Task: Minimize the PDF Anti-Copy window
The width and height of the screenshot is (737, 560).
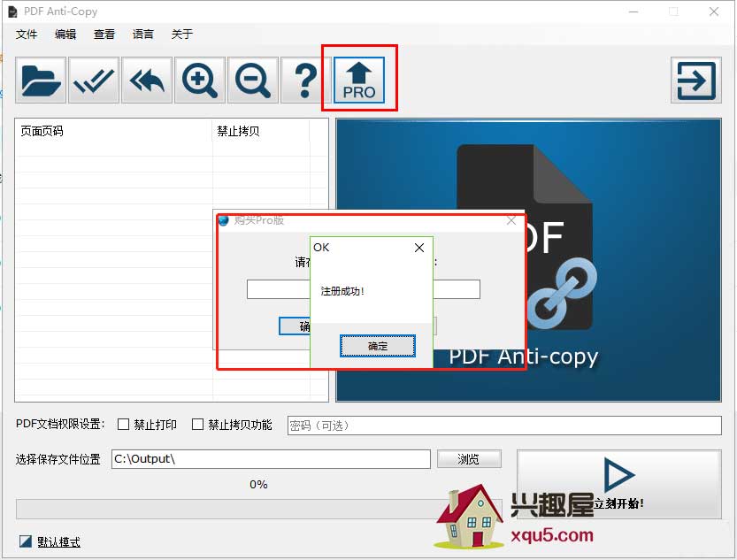Action: click(633, 12)
